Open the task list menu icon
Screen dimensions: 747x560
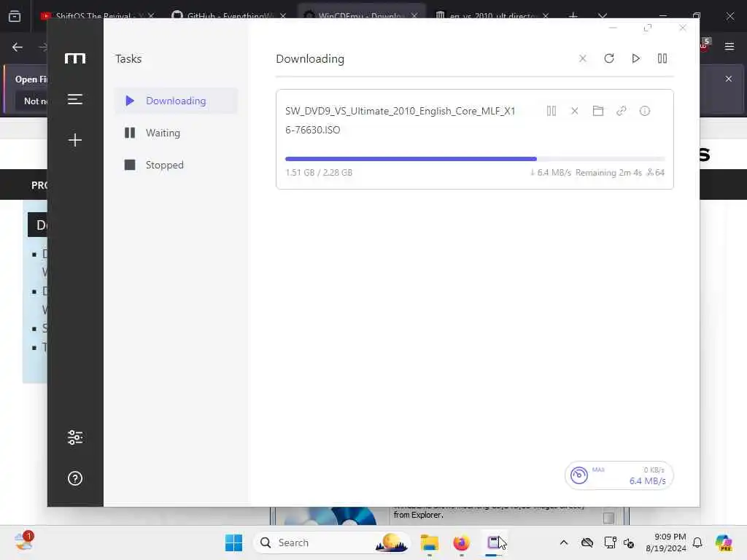pyautogui.click(x=75, y=99)
